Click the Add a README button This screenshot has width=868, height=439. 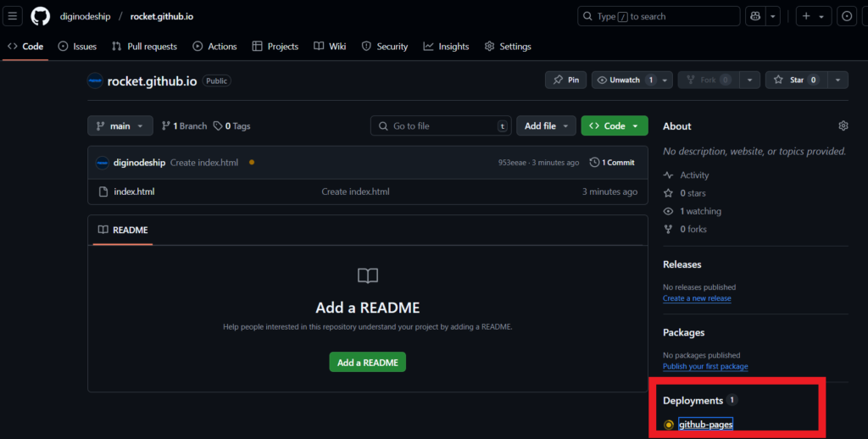click(368, 362)
